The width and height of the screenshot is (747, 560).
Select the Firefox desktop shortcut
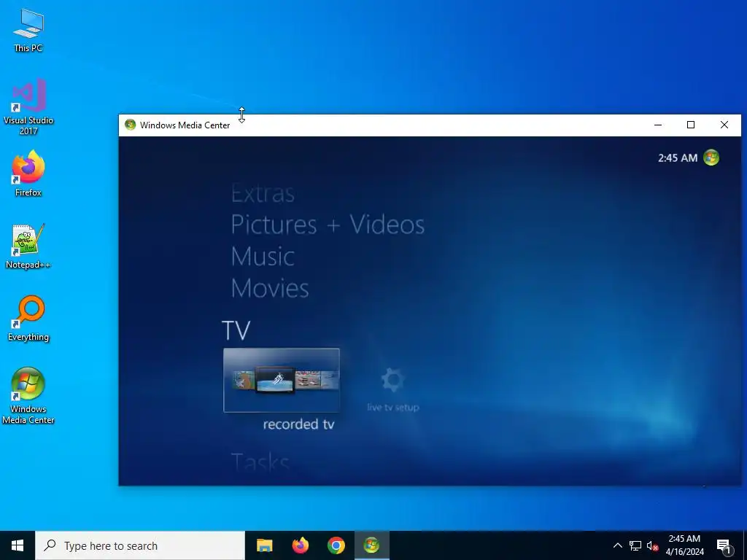28,174
